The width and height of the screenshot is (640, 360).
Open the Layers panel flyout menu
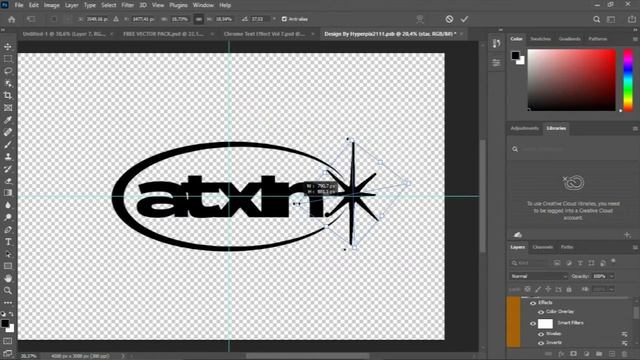click(x=635, y=247)
